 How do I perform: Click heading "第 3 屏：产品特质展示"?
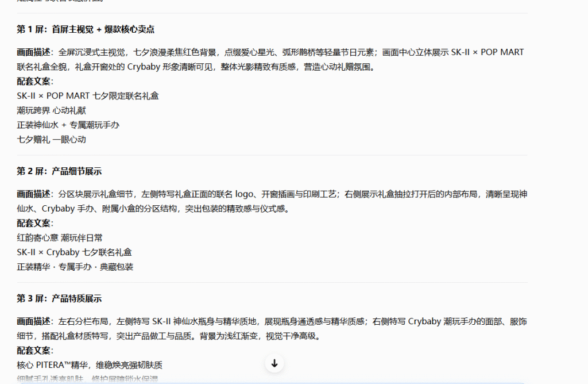59,298
